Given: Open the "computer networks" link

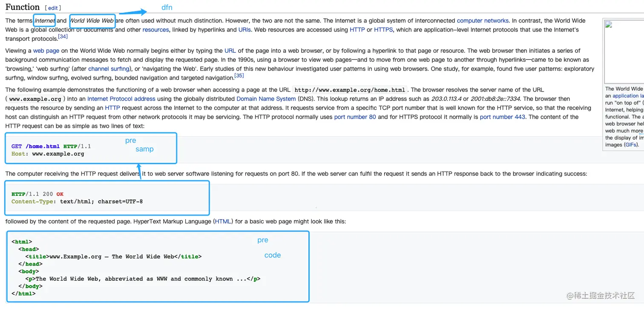Looking at the screenshot, I should coord(483,20).
